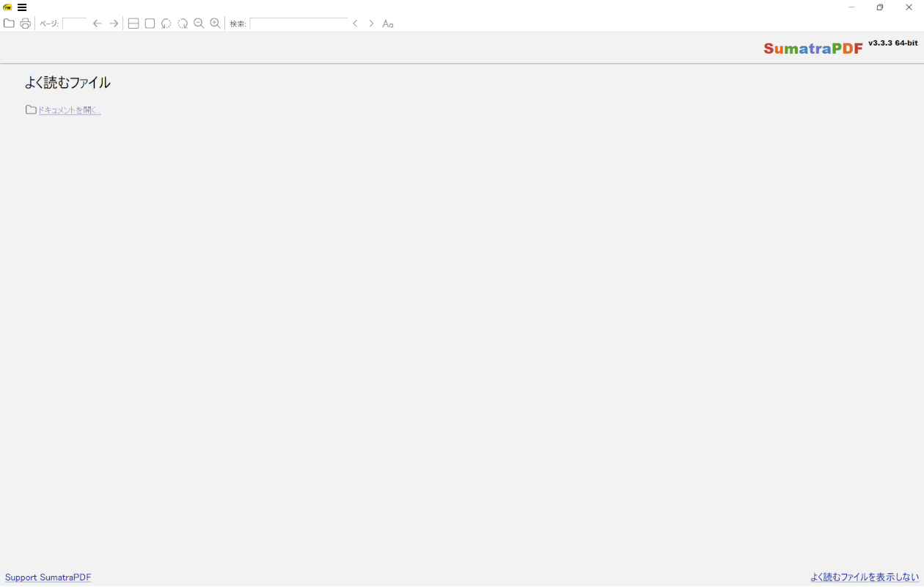
Task: Click the v3.3.3 64-bit version text
Action: (x=893, y=43)
